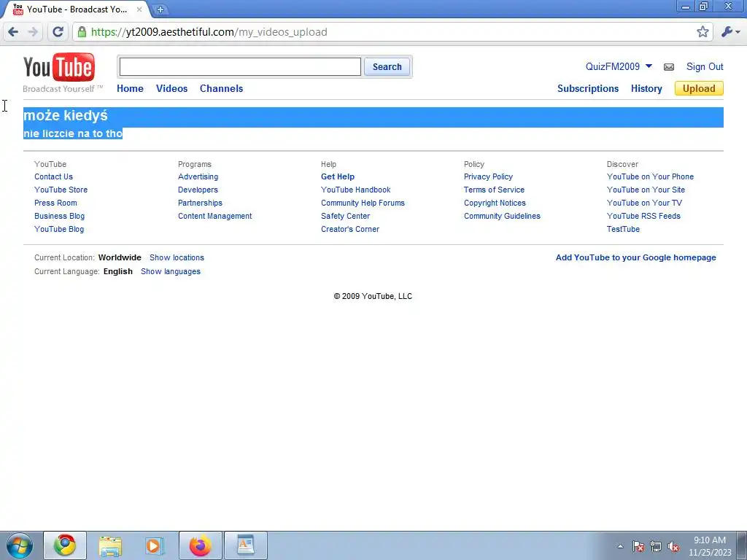
Task: Open a new tab with the plus button
Action: point(160,9)
